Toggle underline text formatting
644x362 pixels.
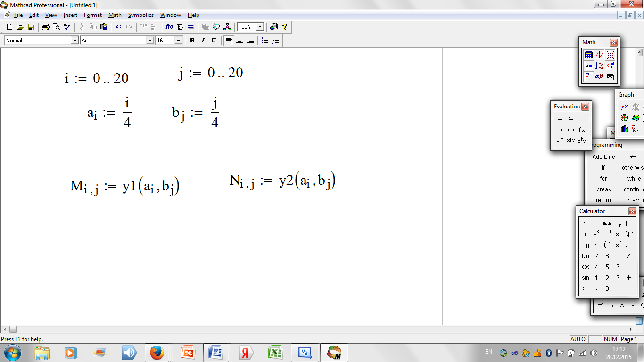(x=214, y=41)
